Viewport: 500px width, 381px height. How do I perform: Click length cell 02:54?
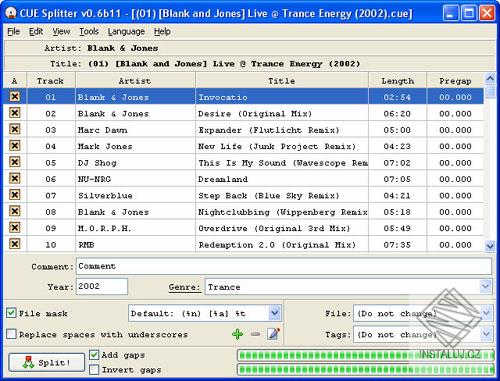(397, 97)
